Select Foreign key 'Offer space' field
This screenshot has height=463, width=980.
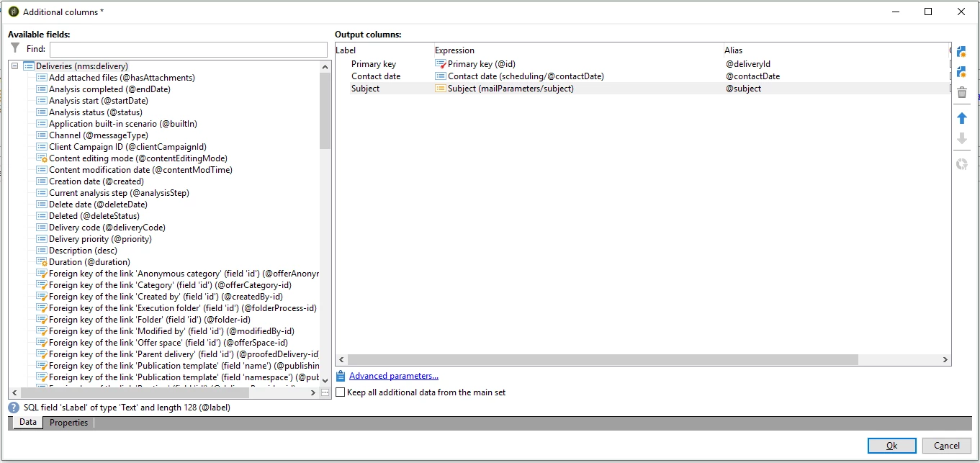tap(168, 343)
